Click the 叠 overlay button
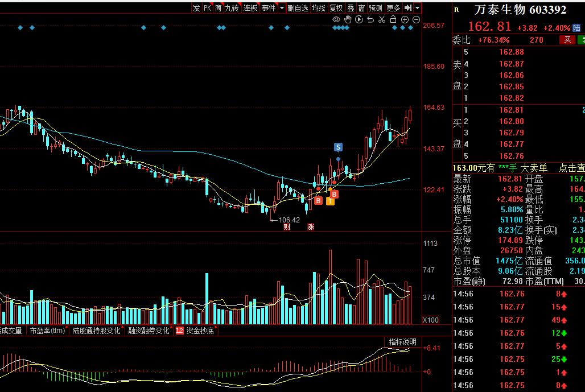This screenshot has width=585, height=392. pyautogui.click(x=351, y=8)
